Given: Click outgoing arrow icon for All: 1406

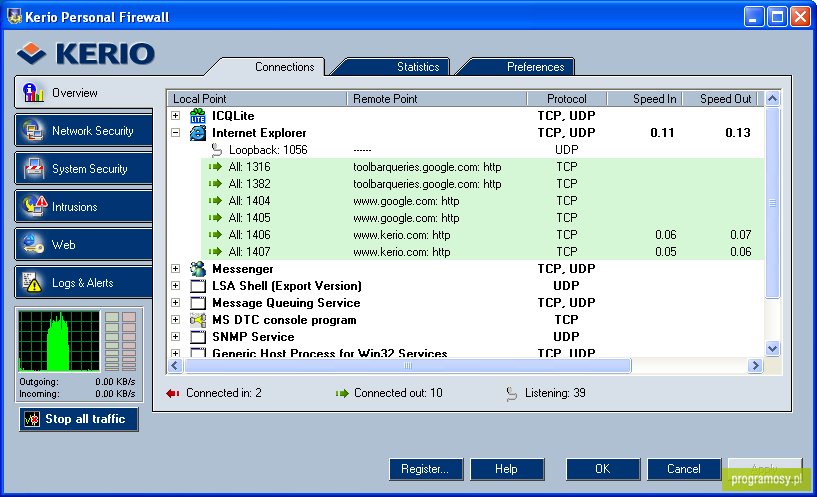Looking at the screenshot, I should click(215, 235).
